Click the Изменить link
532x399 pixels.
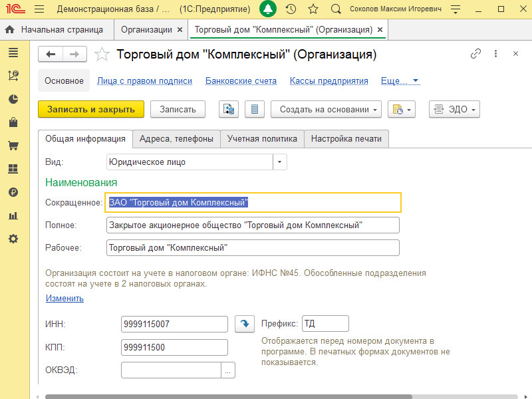[x=65, y=299]
